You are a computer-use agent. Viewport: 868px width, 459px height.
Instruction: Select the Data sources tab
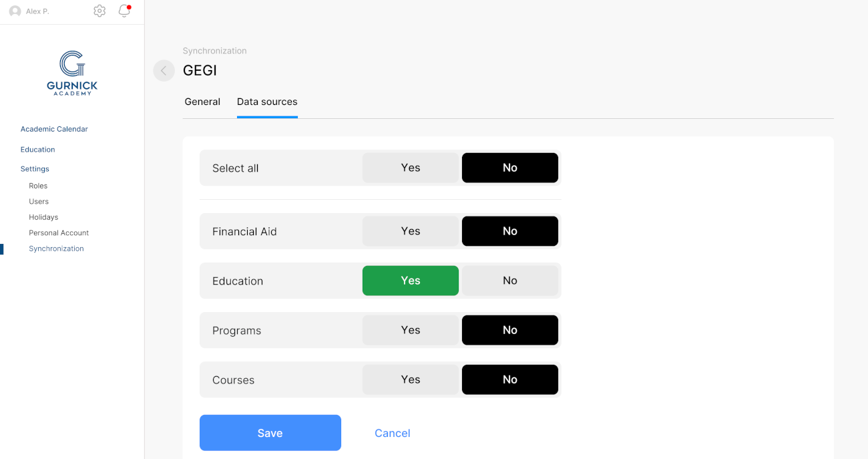[x=267, y=102]
